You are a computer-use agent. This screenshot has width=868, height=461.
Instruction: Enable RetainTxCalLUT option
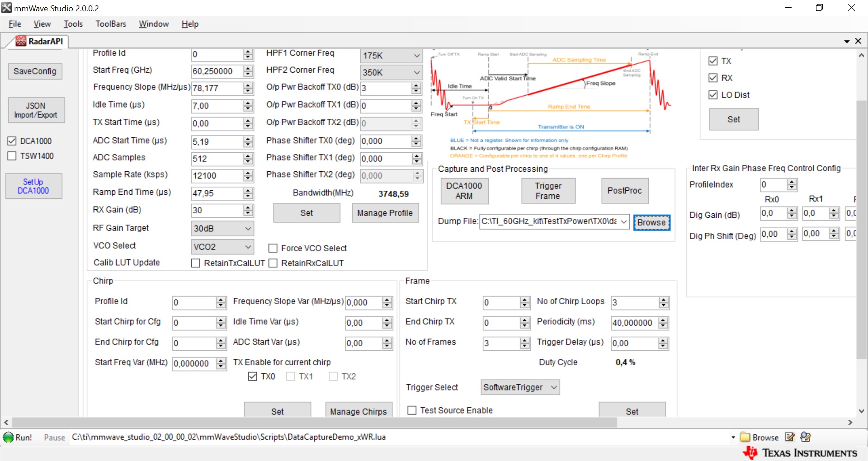(x=196, y=263)
